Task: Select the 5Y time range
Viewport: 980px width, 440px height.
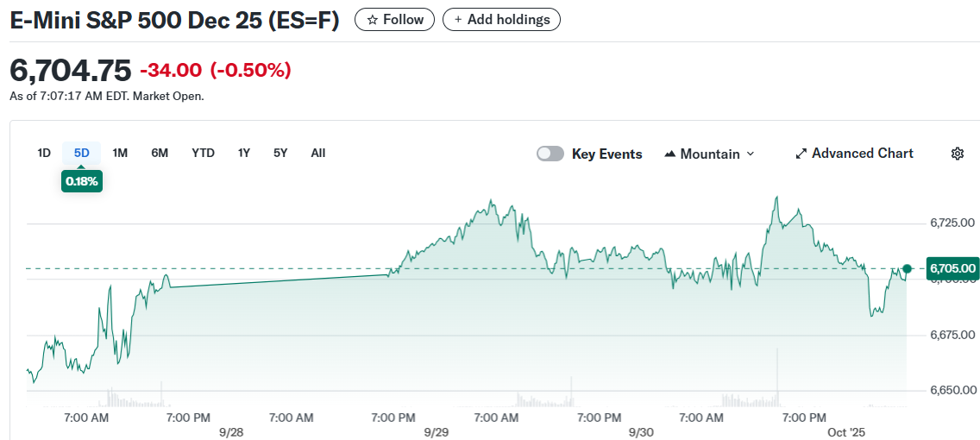Action: pyautogui.click(x=280, y=153)
